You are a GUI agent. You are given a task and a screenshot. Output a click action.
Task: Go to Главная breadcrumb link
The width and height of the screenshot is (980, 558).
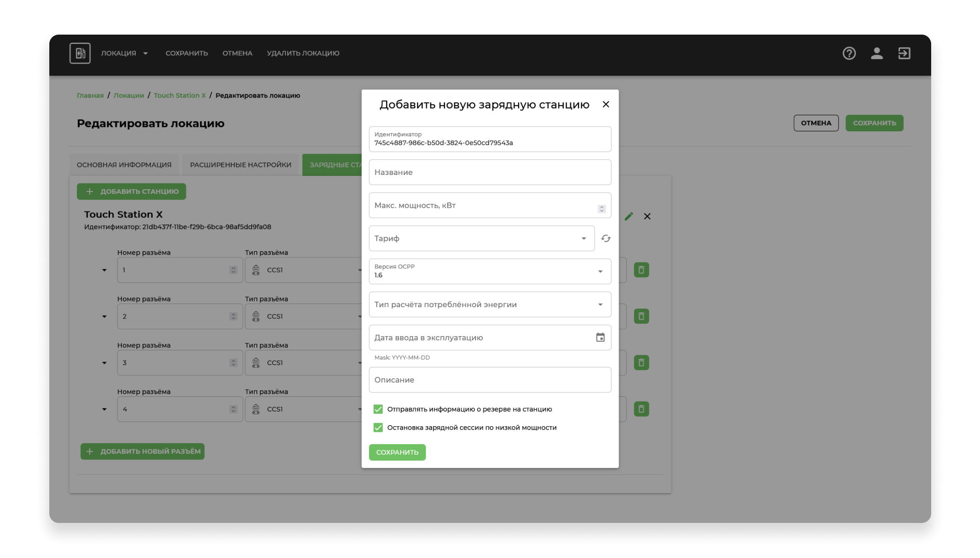90,95
